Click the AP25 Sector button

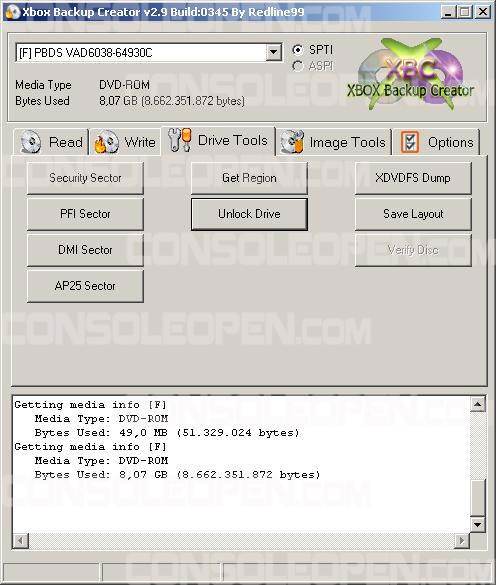85,286
